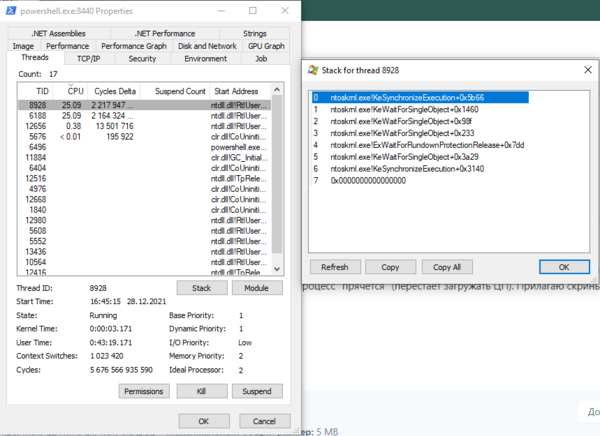Select the Threads tab
The image size is (600, 436).
(x=35, y=57)
